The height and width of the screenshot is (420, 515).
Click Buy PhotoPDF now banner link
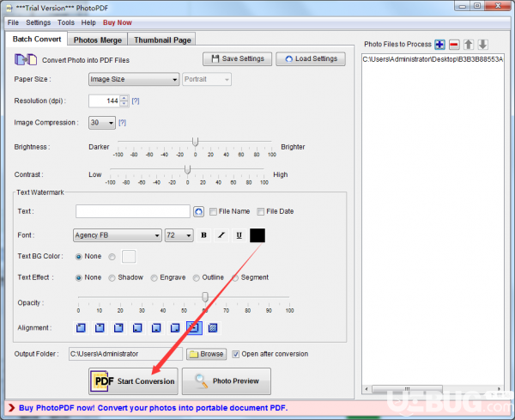pos(153,408)
